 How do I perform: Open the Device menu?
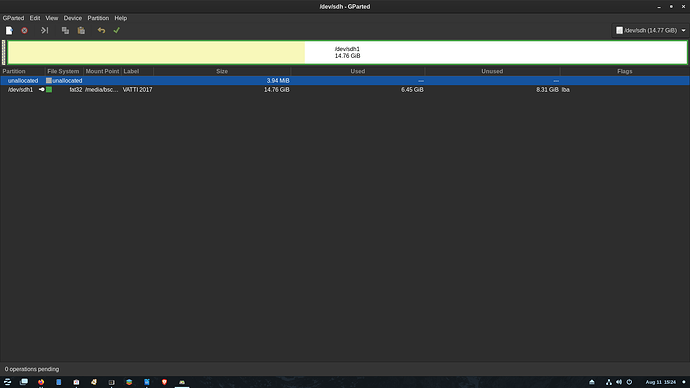[73, 18]
